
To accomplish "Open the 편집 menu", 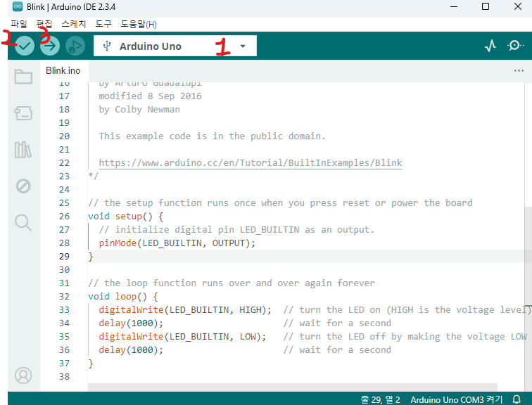I will pos(44,24).
